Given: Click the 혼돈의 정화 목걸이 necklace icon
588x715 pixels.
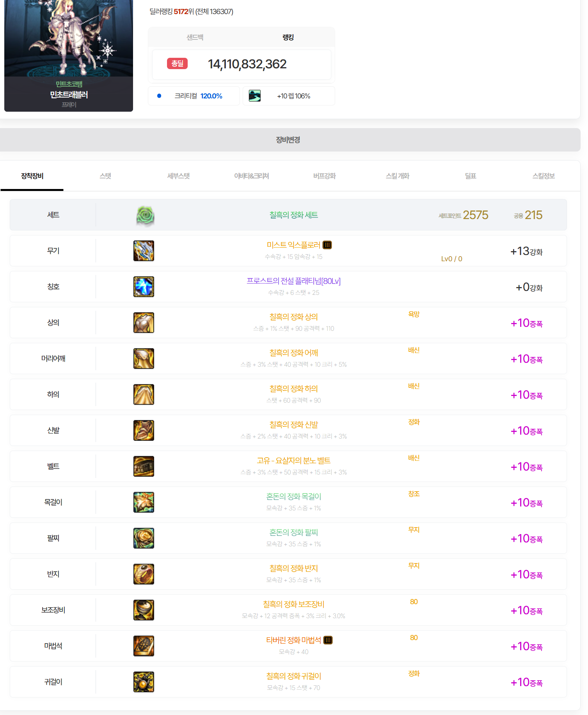Looking at the screenshot, I should (144, 502).
